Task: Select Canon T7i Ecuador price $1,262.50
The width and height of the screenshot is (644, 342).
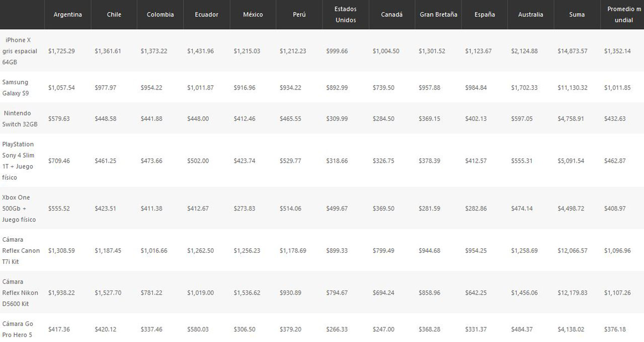Action: pyautogui.click(x=200, y=251)
